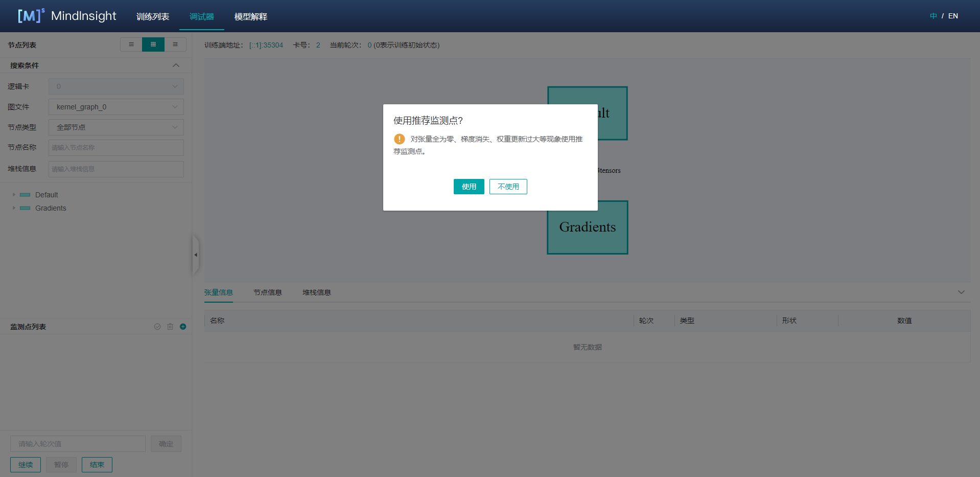Viewport: 980px width, 477px height.
Task: Open the kernel_graph_0 graph file dropdown
Action: 116,107
